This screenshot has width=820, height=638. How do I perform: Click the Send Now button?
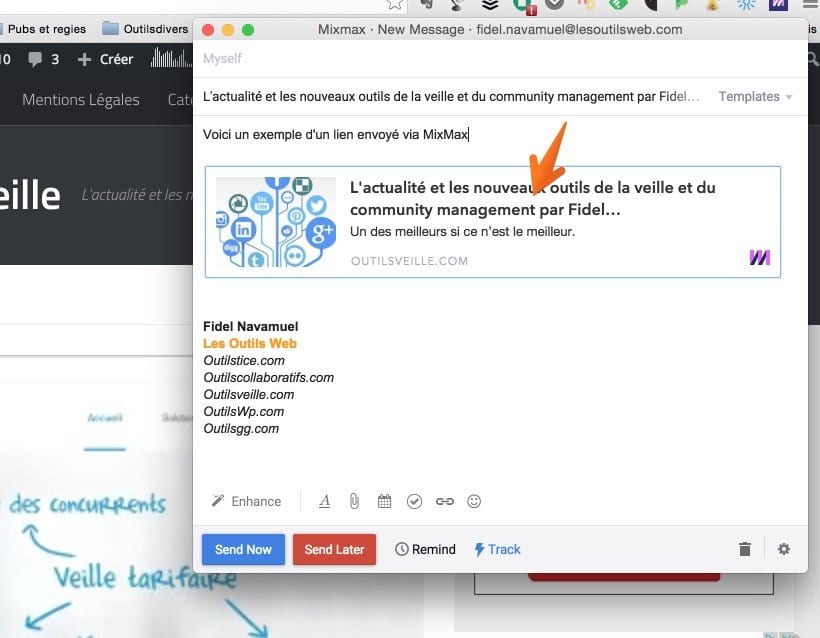coord(243,549)
